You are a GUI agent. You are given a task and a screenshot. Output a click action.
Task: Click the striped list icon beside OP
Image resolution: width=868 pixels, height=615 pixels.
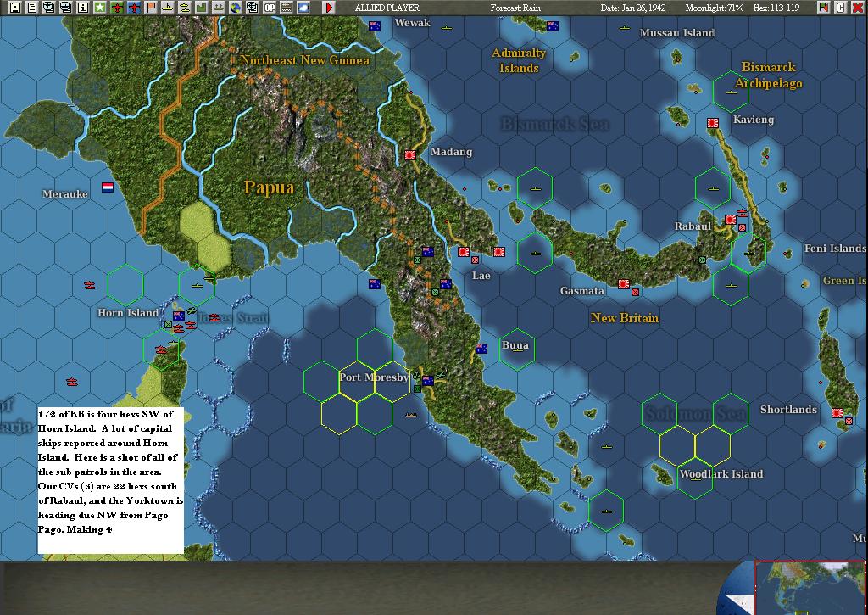coord(287,7)
